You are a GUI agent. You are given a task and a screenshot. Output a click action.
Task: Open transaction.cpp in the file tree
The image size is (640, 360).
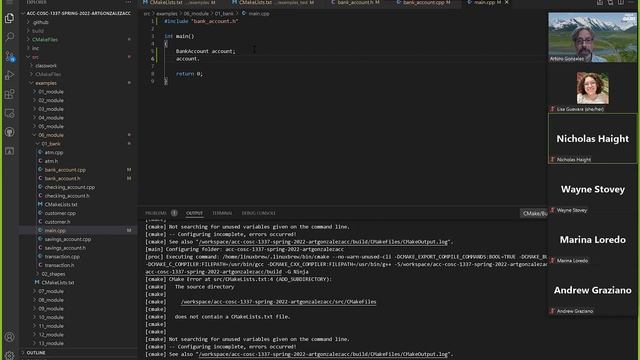(62, 256)
